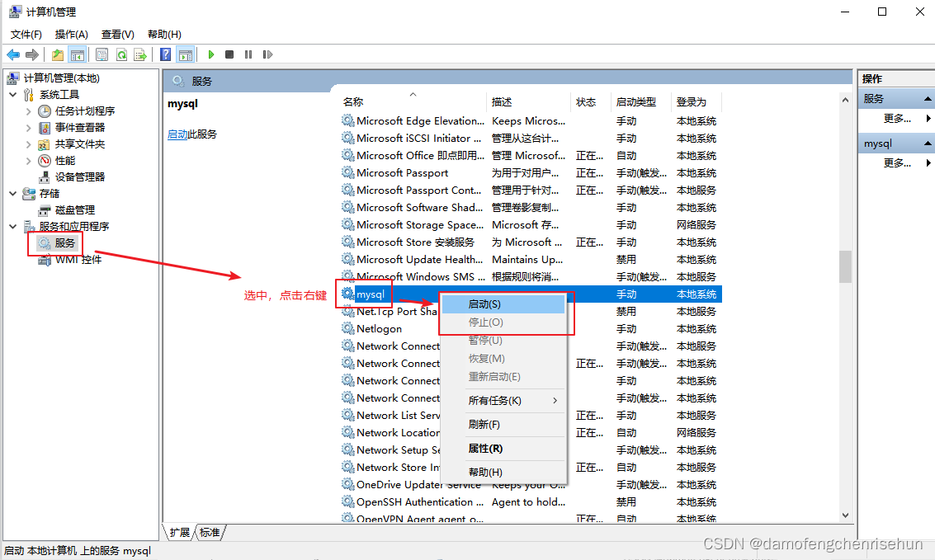This screenshot has width=935, height=560.
Task: Click the Refresh icon in the toolbar
Action: tap(120, 54)
